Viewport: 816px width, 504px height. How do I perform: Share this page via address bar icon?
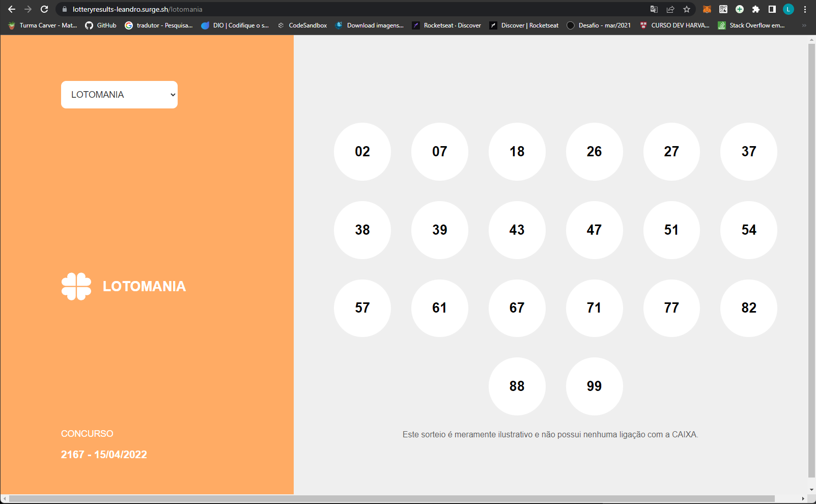(670, 9)
